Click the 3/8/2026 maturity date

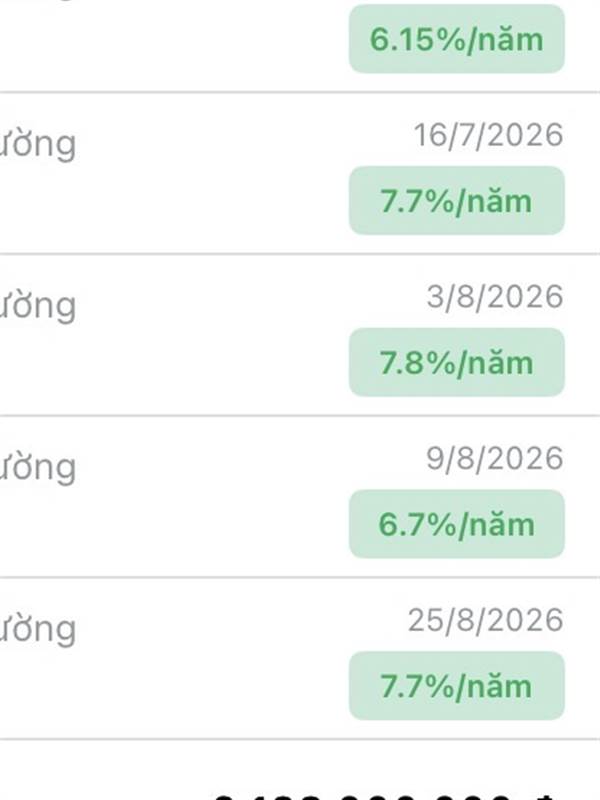[x=494, y=297]
